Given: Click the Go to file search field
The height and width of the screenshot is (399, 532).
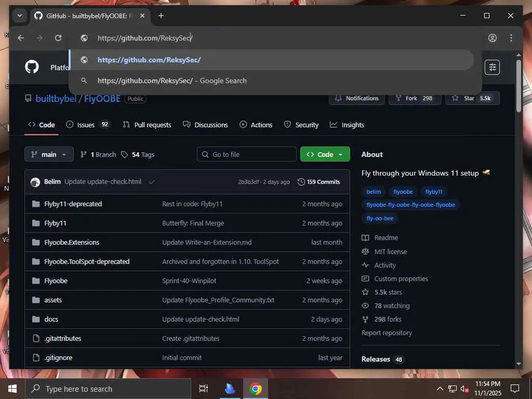Looking at the screenshot, I should point(246,154).
